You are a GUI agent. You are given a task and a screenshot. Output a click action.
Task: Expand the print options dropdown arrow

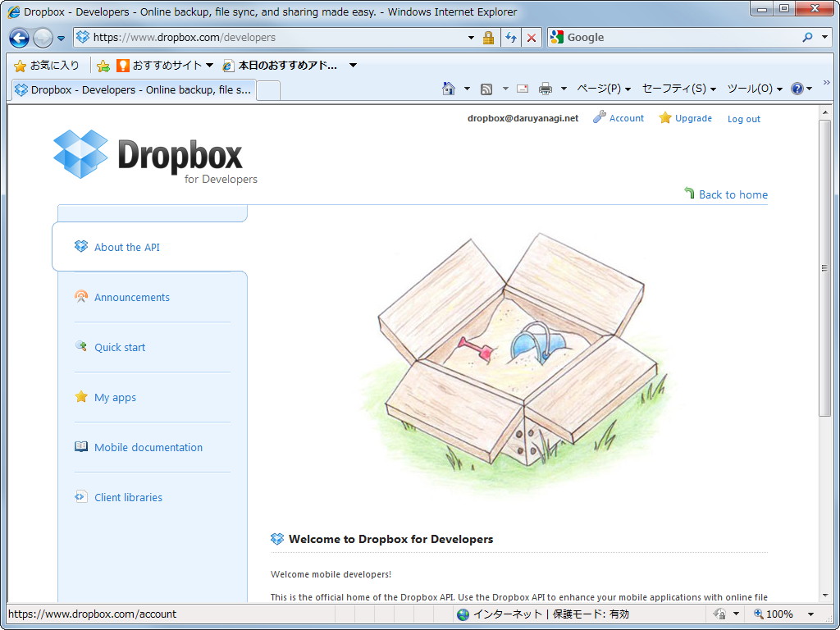coord(563,89)
